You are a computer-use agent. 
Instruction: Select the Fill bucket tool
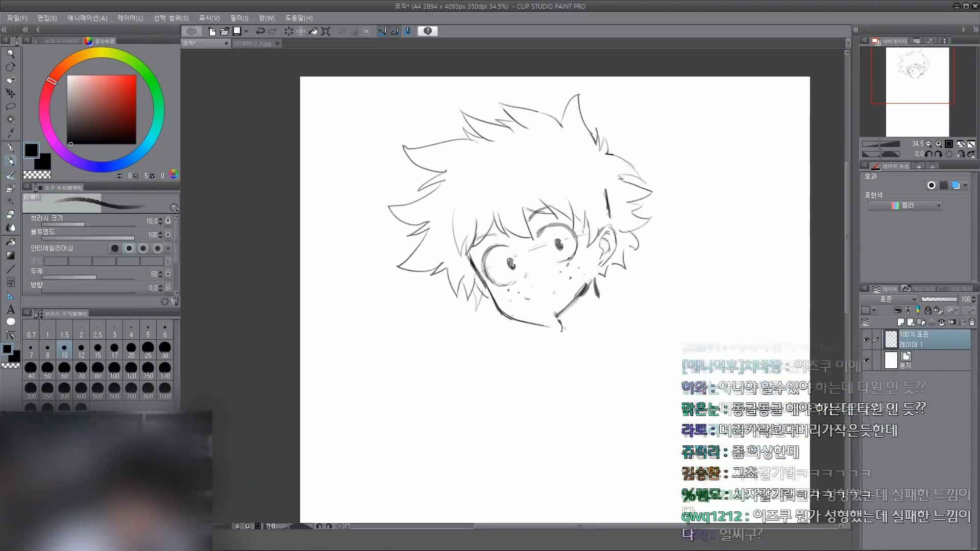10,242
